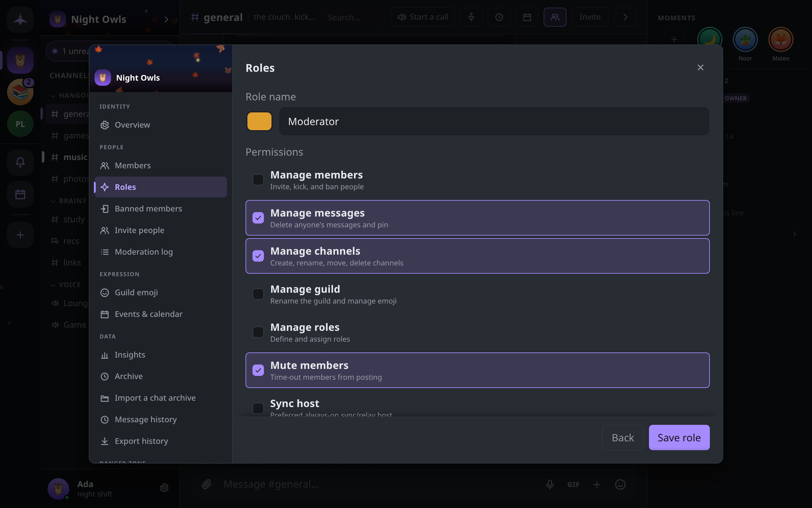Open the calendar icon in server rail
Screen dimensions: 812x508
20,194
